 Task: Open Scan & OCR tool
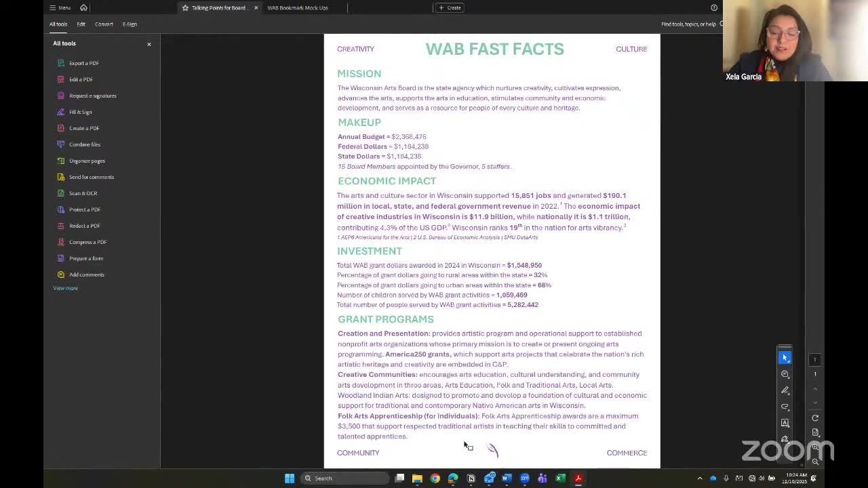pos(77,193)
